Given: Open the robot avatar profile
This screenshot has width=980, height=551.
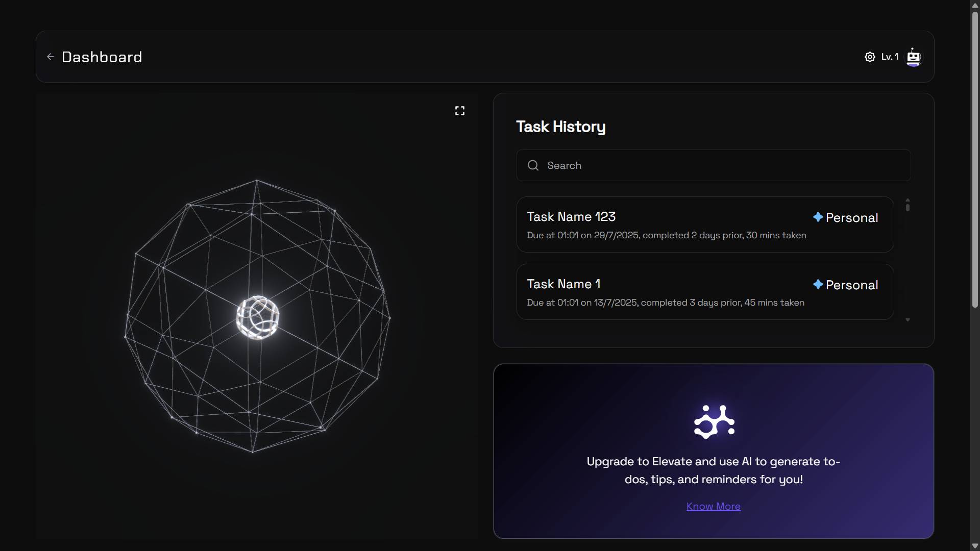Looking at the screenshot, I should tap(913, 57).
